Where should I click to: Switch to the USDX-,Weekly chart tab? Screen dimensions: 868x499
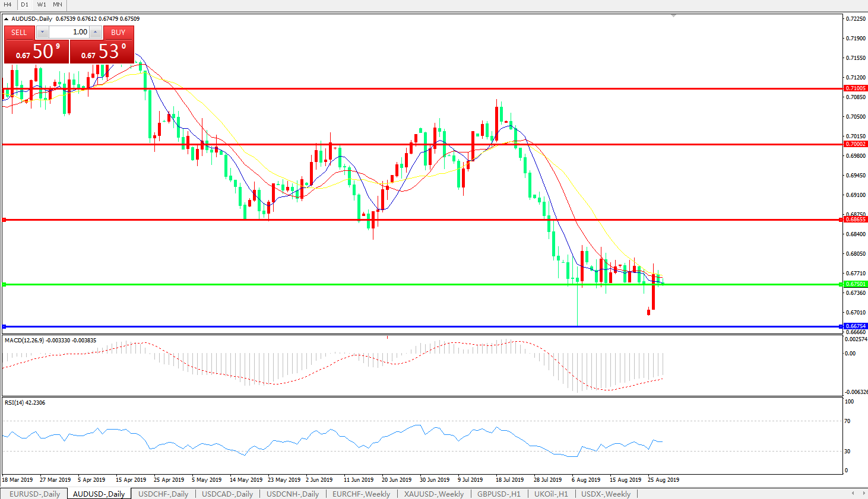[x=606, y=494]
